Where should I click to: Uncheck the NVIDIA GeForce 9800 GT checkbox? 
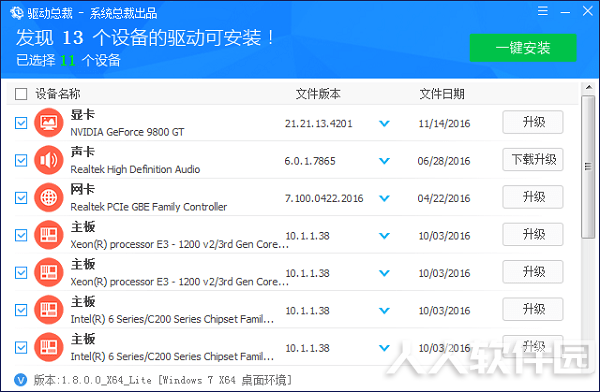click(21, 123)
